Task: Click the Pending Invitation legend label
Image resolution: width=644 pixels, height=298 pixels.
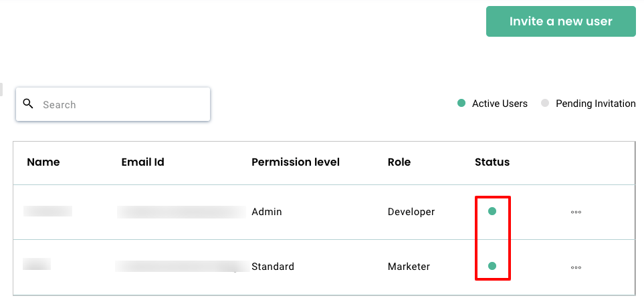Action: 596,104
